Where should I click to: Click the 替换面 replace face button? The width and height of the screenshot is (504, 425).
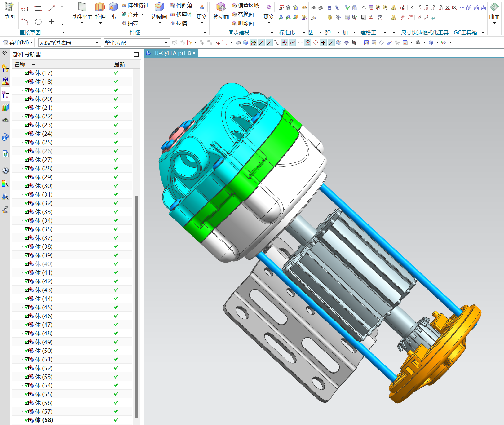tap(243, 14)
